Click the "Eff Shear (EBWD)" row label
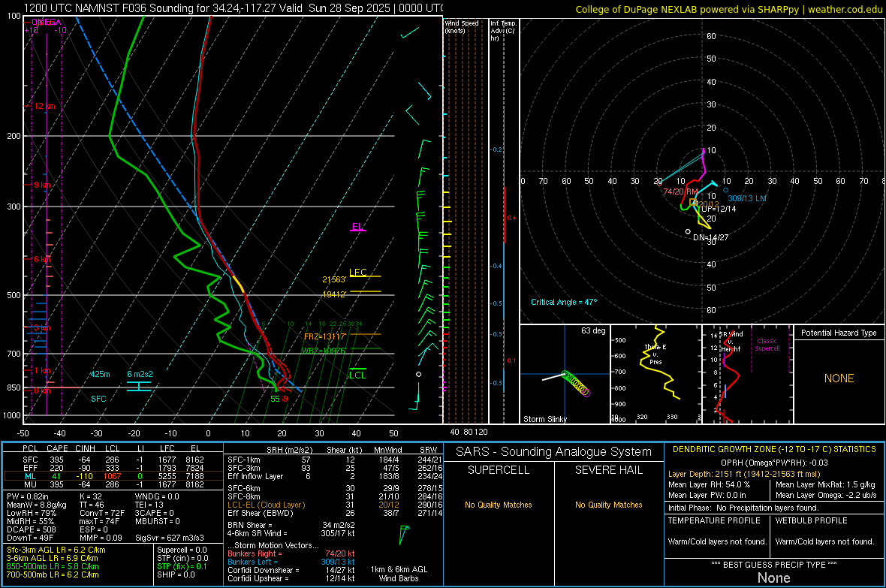The width and height of the screenshot is (886, 588). tap(261, 514)
